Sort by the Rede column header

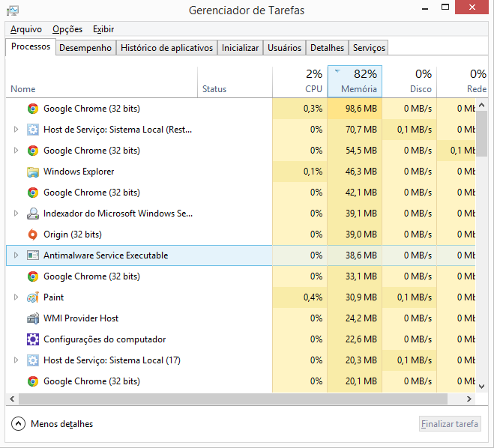(463, 82)
